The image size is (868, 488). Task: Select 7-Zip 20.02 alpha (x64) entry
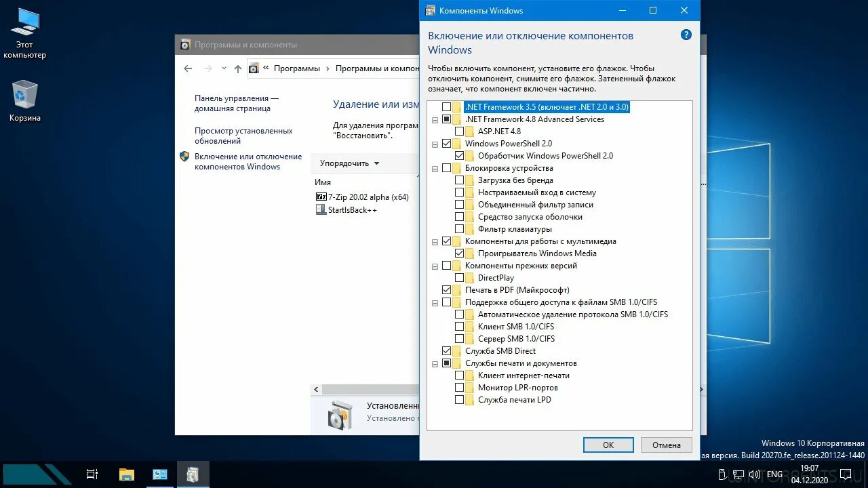click(362, 197)
